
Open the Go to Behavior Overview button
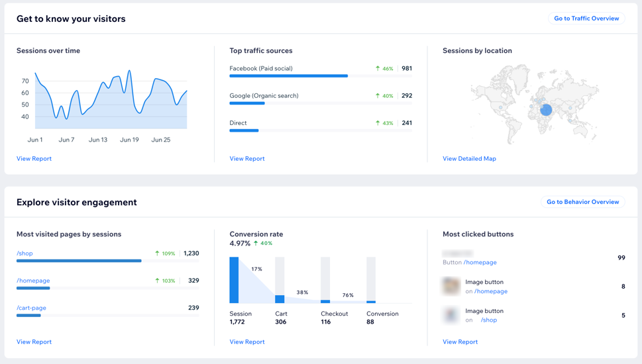tap(582, 202)
